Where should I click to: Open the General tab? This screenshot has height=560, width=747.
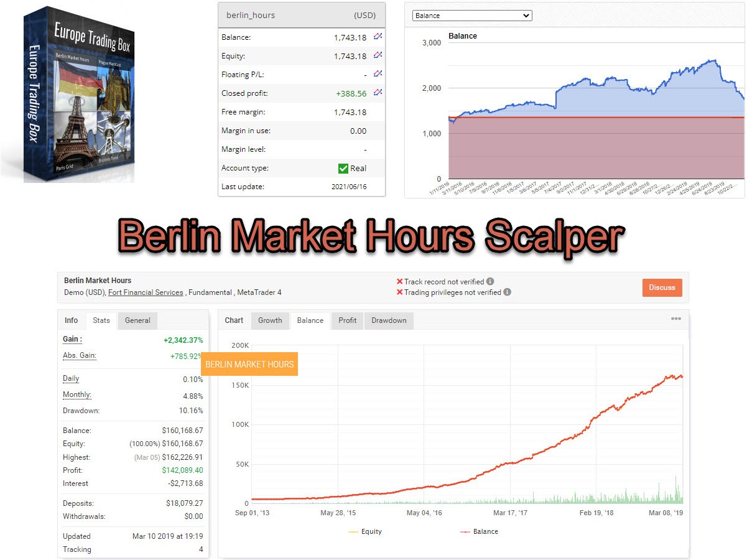[x=137, y=320]
